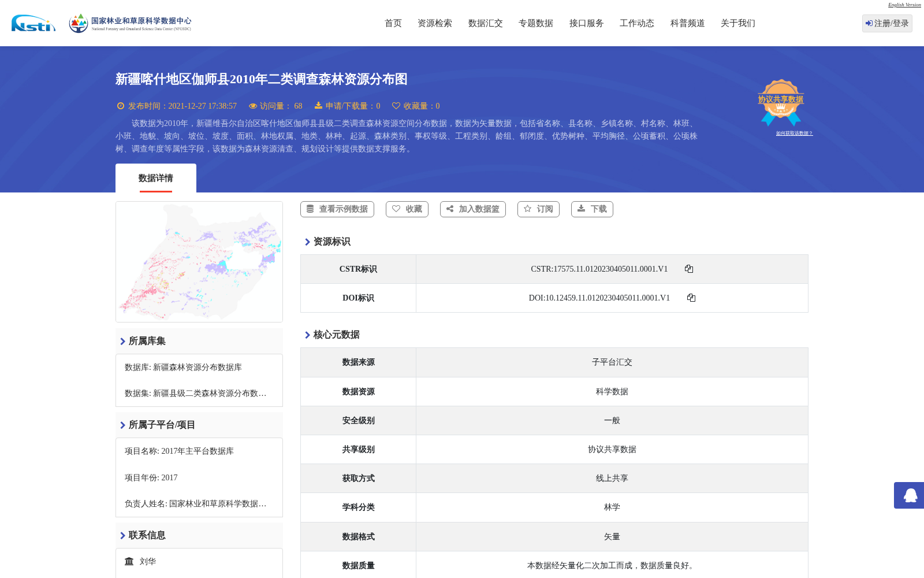
Task: Click the 下载 download button
Action: [x=592, y=209]
